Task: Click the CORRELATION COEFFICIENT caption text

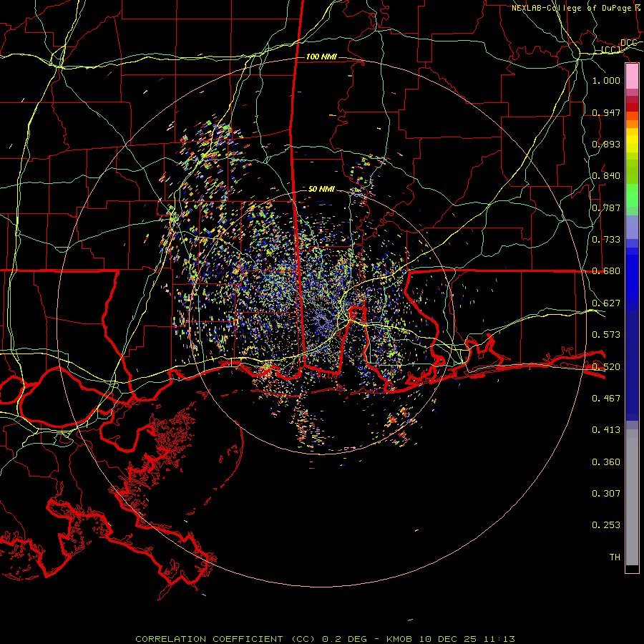Action: (x=209, y=639)
